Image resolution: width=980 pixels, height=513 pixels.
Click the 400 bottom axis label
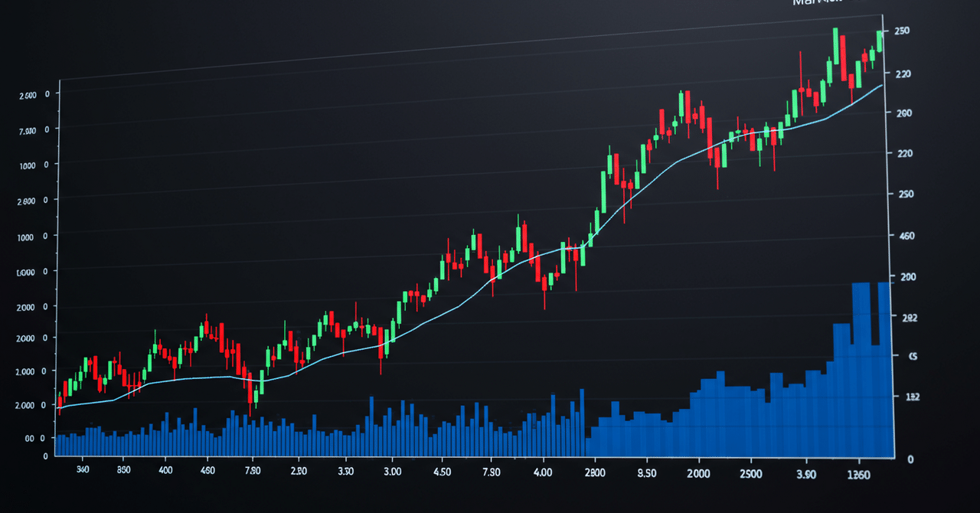point(164,470)
